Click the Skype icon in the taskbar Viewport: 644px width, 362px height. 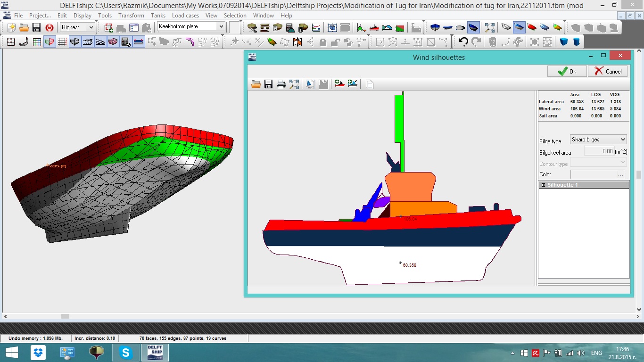pos(126,353)
